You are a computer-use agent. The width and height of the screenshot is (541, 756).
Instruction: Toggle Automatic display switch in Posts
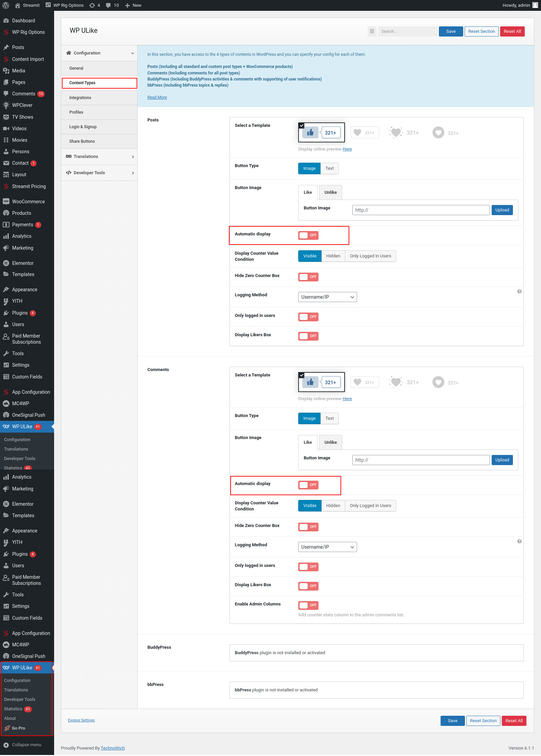click(308, 235)
